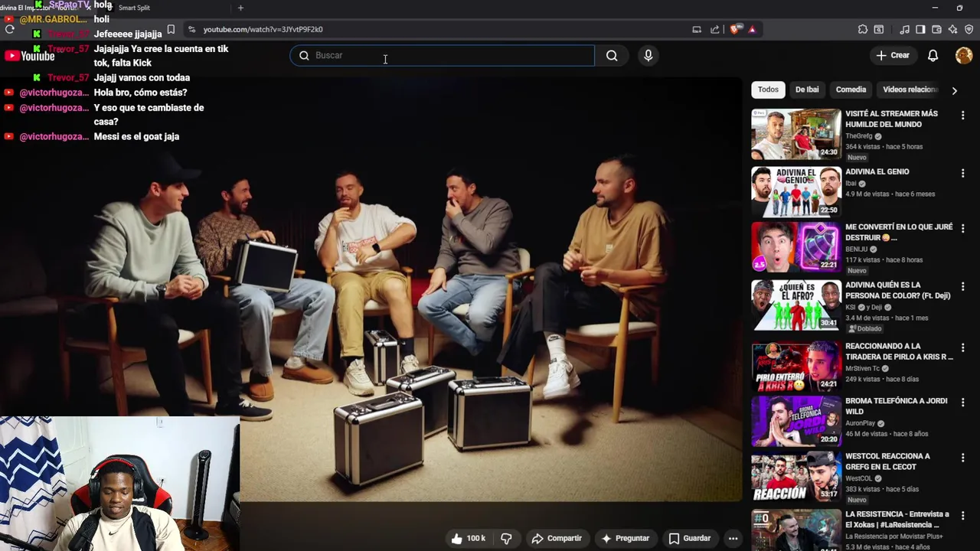Open YouTube notifications bell
This screenshot has width=980, height=551.
coord(933,55)
